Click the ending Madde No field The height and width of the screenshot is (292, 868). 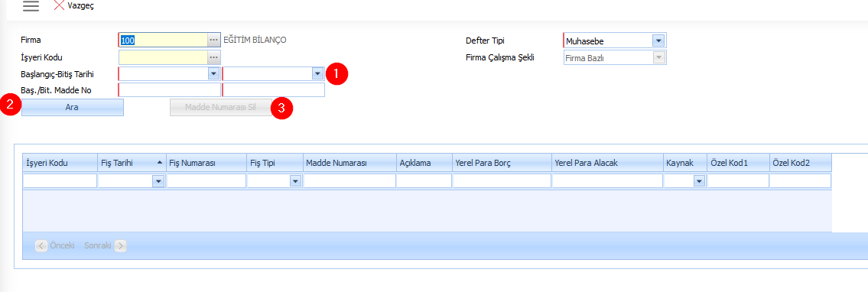[274, 90]
